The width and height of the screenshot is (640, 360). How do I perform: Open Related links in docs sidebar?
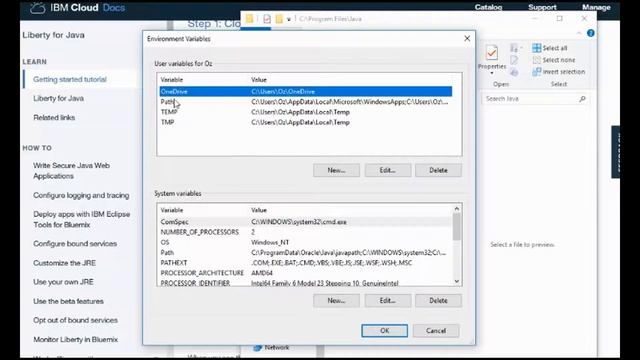(x=54, y=118)
